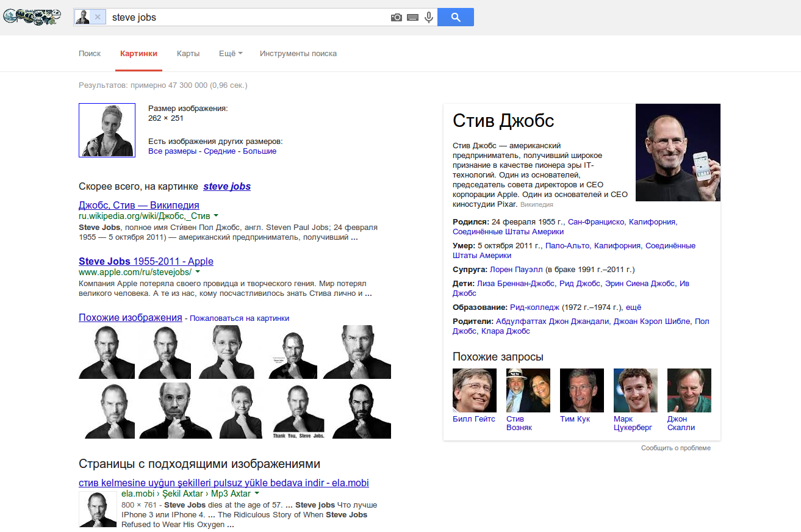Image resolution: width=801 pixels, height=532 pixels.
Task: Open the ela.mobi matching page result
Action: click(x=224, y=483)
